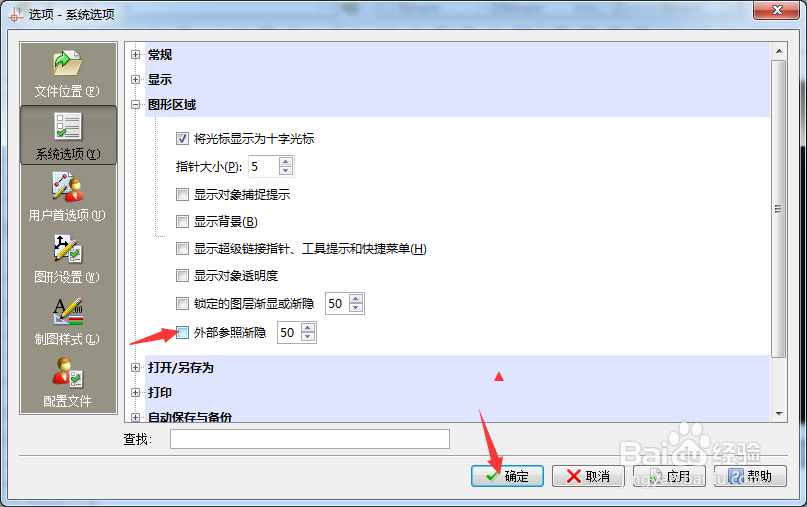Enable 显示对象捕捉提示 checkbox
This screenshot has width=807, height=507.
pyautogui.click(x=182, y=195)
